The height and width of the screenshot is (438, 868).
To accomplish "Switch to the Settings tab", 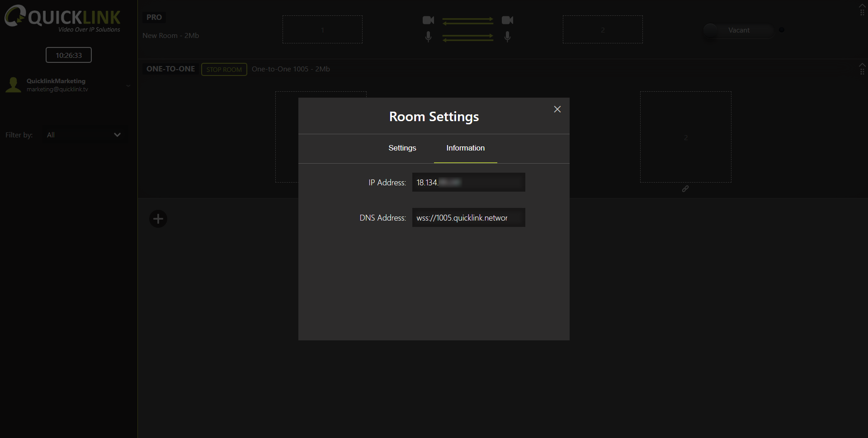I will [x=402, y=148].
